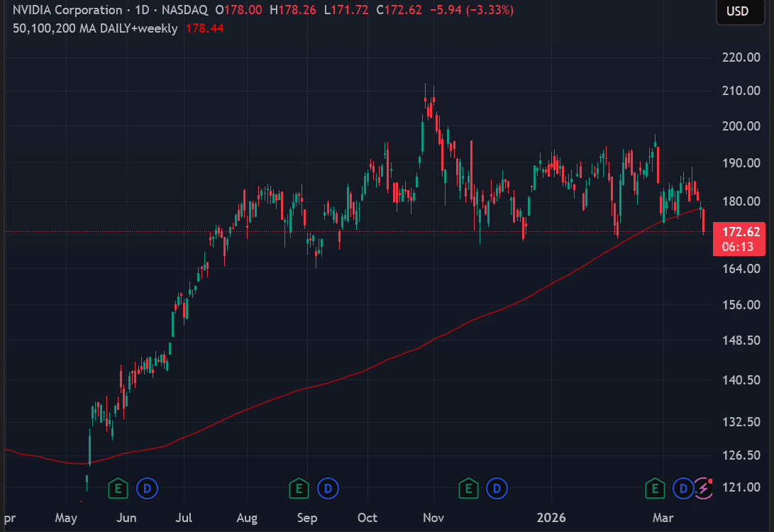
Task: Select the dividend marker in late November
Action: (x=497, y=488)
